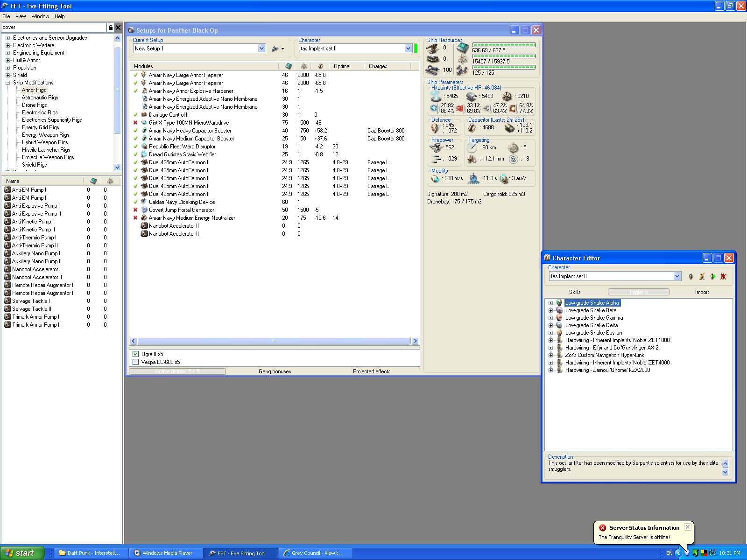Click the module search input field
The height and width of the screenshot is (560, 747).
[x=54, y=28]
